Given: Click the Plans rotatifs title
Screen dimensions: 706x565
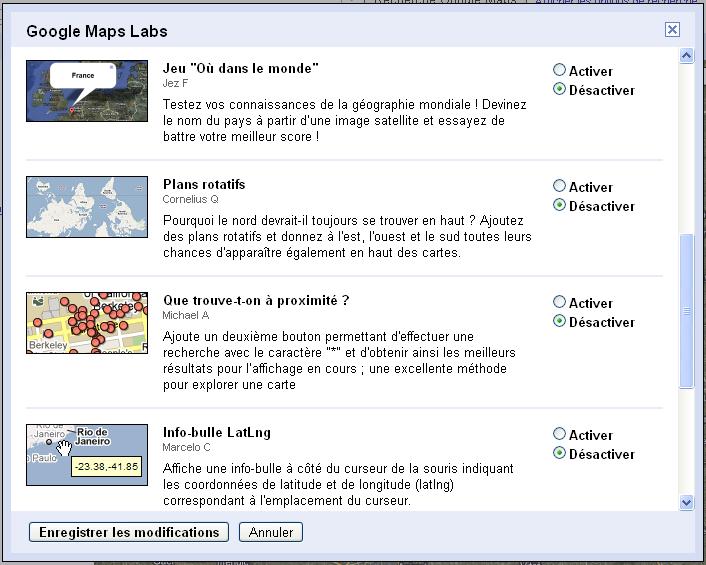Looking at the screenshot, I should pos(204,185).
